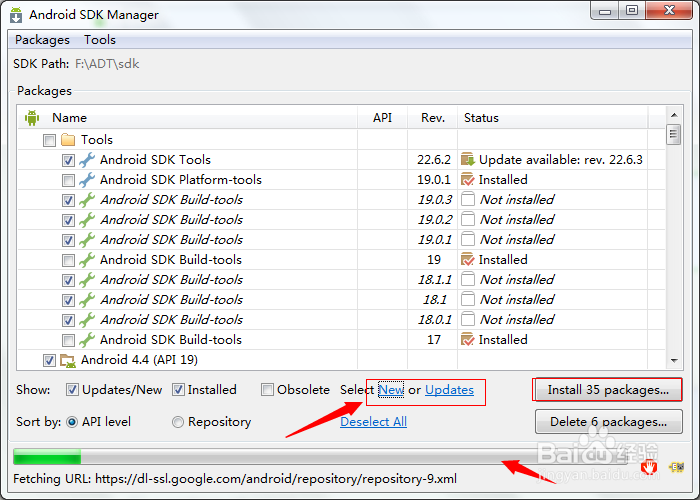The width and height of the screenshot is (700, 500).
Task: Uncheck Build-tools 19.0.2 checkbox
Action: click(68, 220)
